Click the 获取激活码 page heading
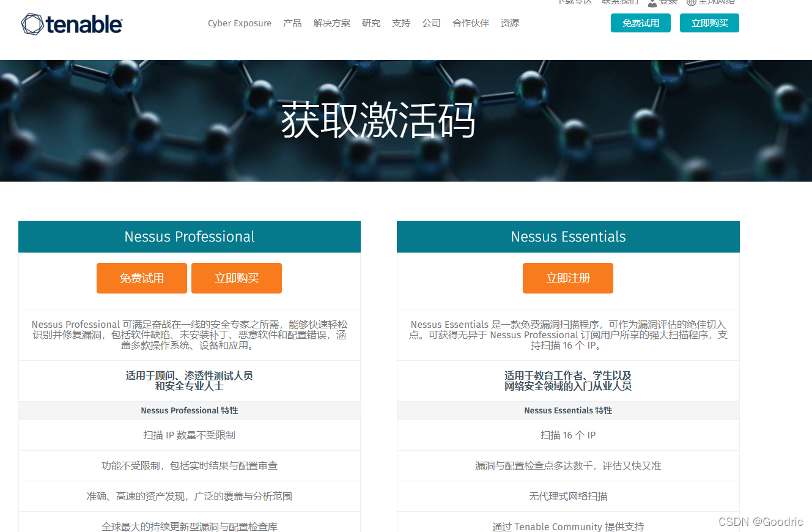Screen dimensions: 812x532 [x=378, y=120]
